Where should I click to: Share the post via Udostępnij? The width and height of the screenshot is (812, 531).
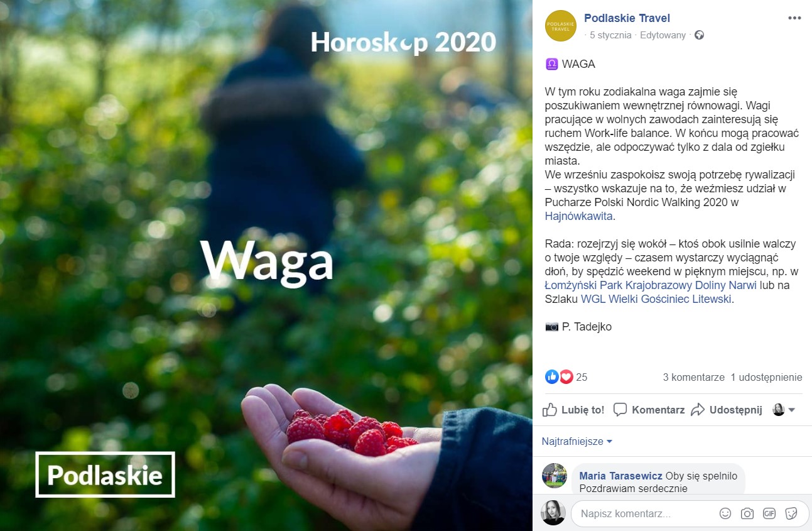coord(727,410)
